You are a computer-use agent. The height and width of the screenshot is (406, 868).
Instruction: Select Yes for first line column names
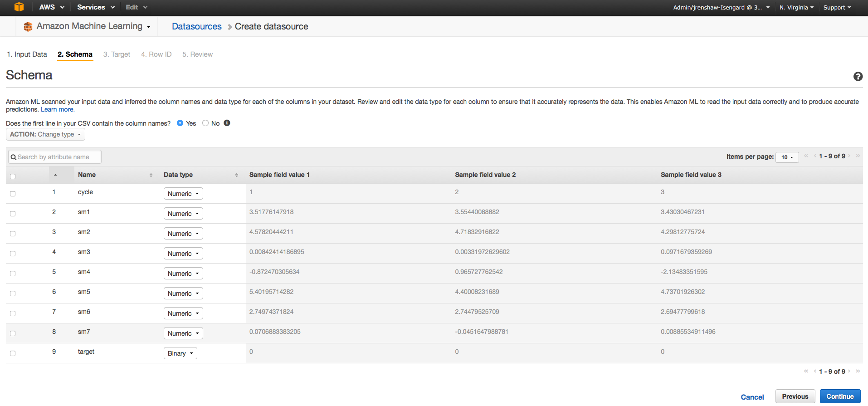click(180, 123)
